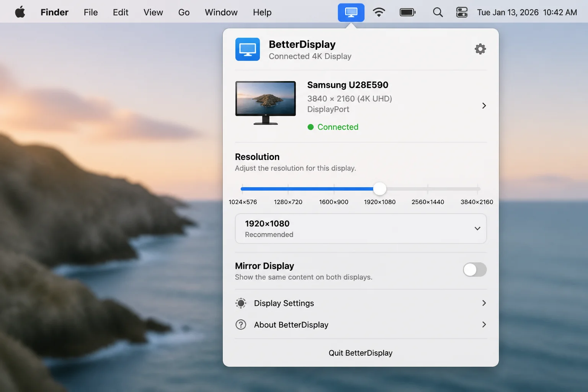Open Spotlight search magnifier icon
The image size is (588, 392).
(x=438, y=12)
